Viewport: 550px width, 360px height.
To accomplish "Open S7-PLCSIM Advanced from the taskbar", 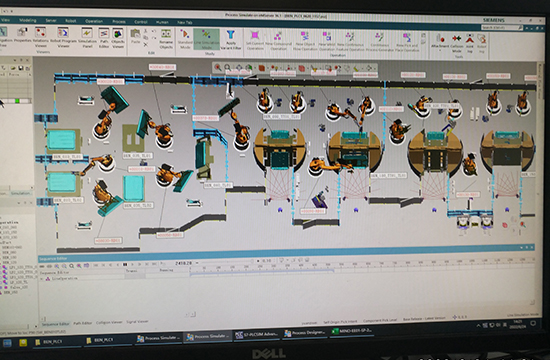I will coord(256,334).
